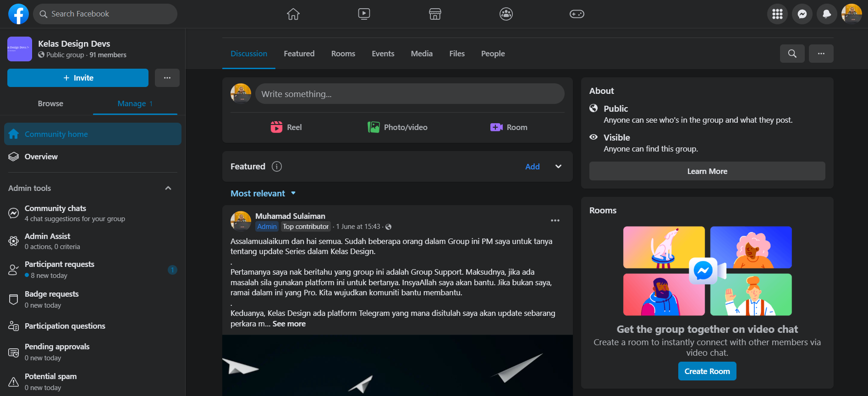Click the Facebook logo
This screenshot has width=868, height=396.
click(18, 14)
